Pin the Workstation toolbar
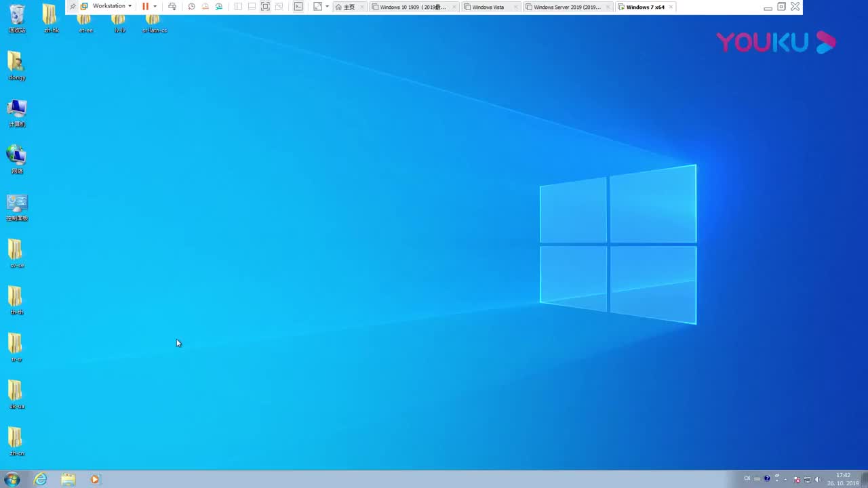This screenshot has height=488, width=868. 73,6
